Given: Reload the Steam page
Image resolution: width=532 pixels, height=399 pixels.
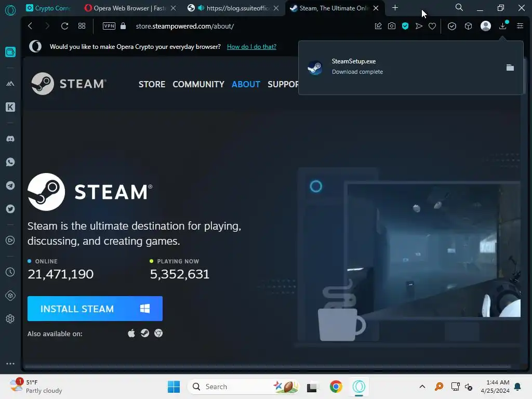Looking at the screenshot, I should click(x=64, y=26).
